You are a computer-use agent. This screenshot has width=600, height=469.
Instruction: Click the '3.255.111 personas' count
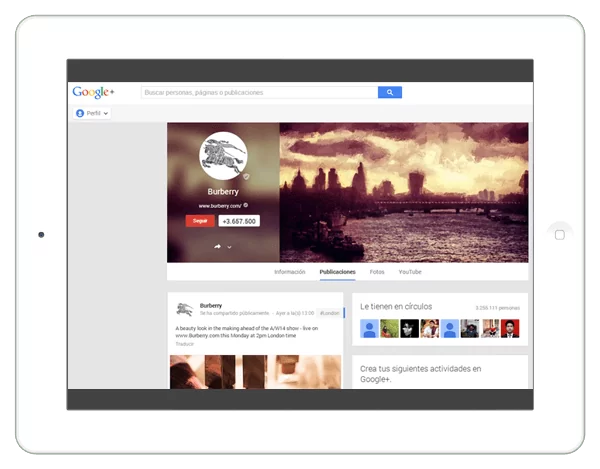pos(498,308)
